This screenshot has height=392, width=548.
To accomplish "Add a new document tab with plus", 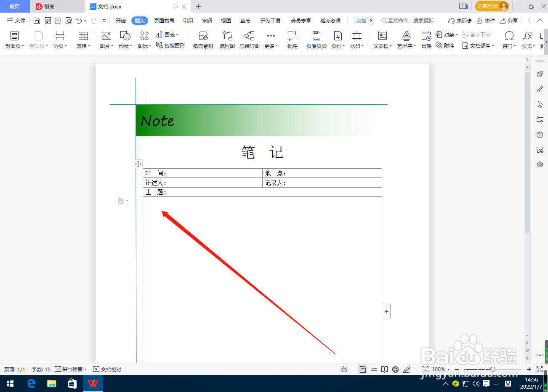I will coord(198,6).
